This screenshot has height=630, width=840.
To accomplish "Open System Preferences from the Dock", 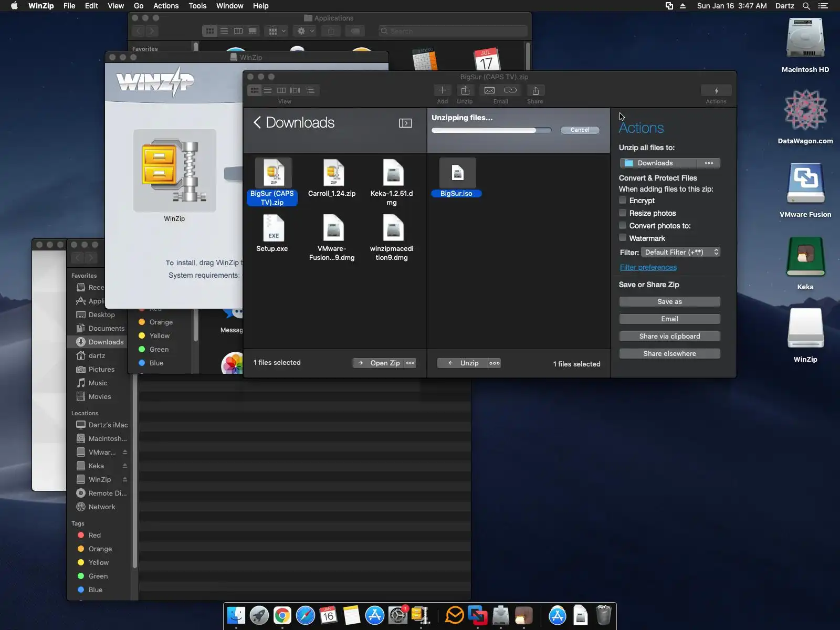I will pyautogui.click(x=397, y=615).
